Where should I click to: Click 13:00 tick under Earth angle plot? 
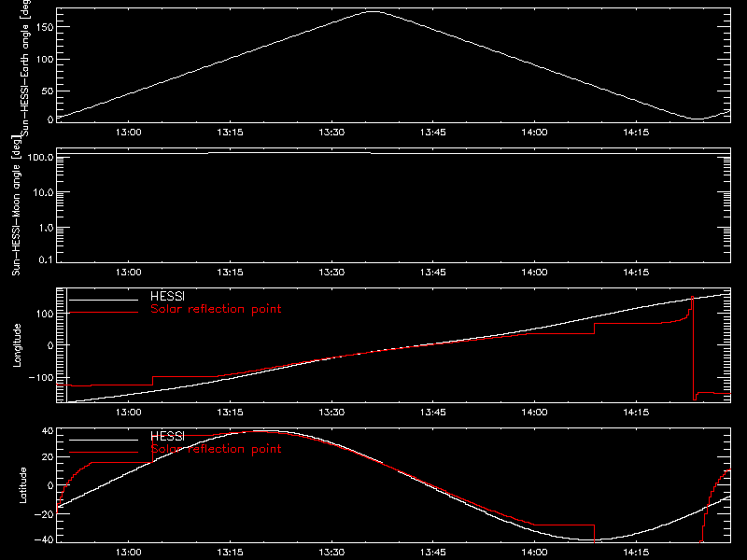pos(129,133)
